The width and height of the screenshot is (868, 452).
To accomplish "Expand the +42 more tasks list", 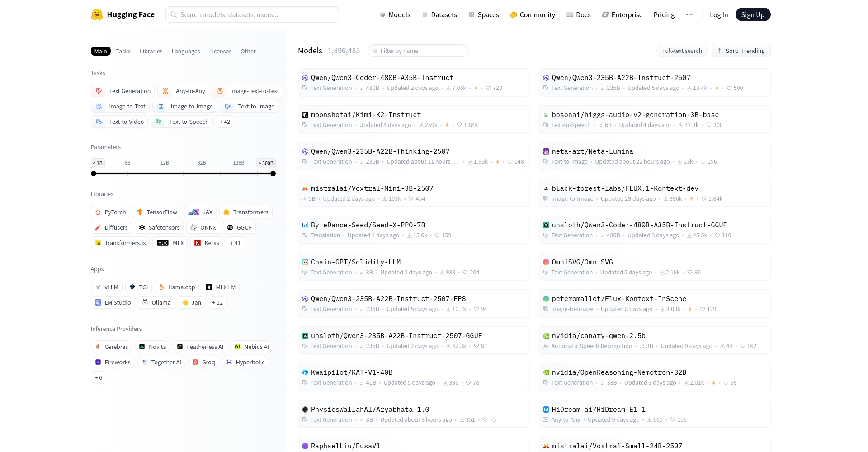I will coord(225,122).
